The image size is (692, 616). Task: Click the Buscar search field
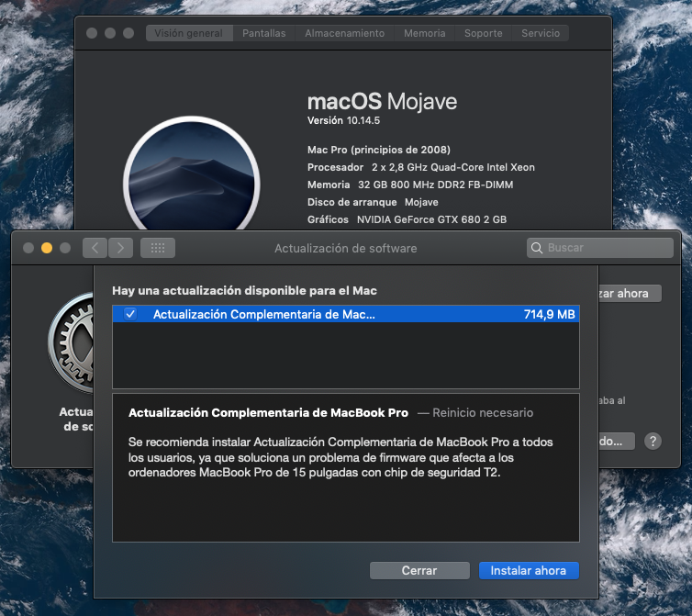600,248
